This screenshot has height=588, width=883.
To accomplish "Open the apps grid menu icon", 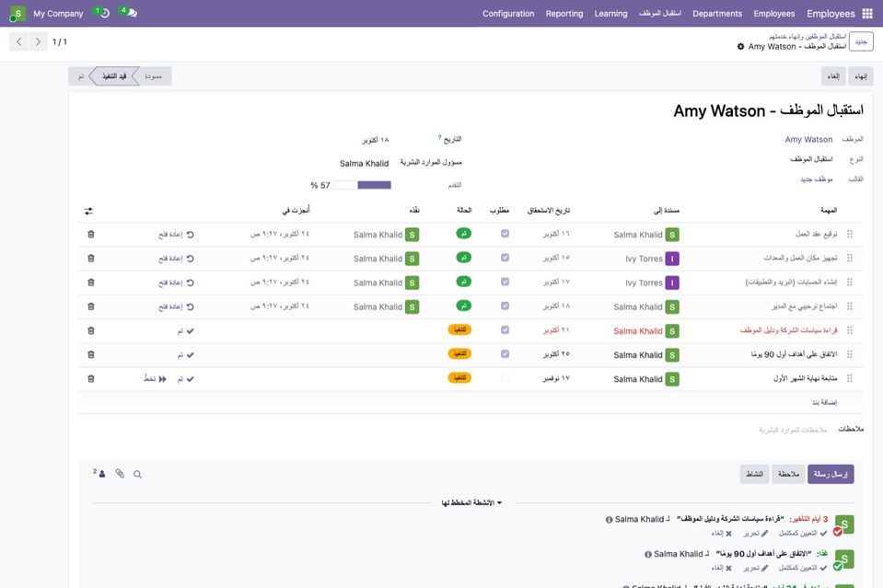I will (x=867, y=14).
